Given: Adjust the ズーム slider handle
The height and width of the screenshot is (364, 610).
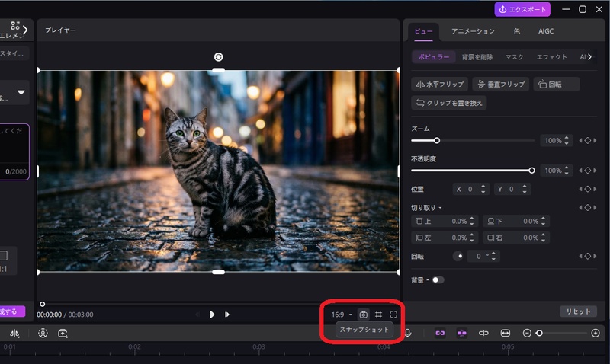Looking at the screenshot, I should (x=436, y=140).
